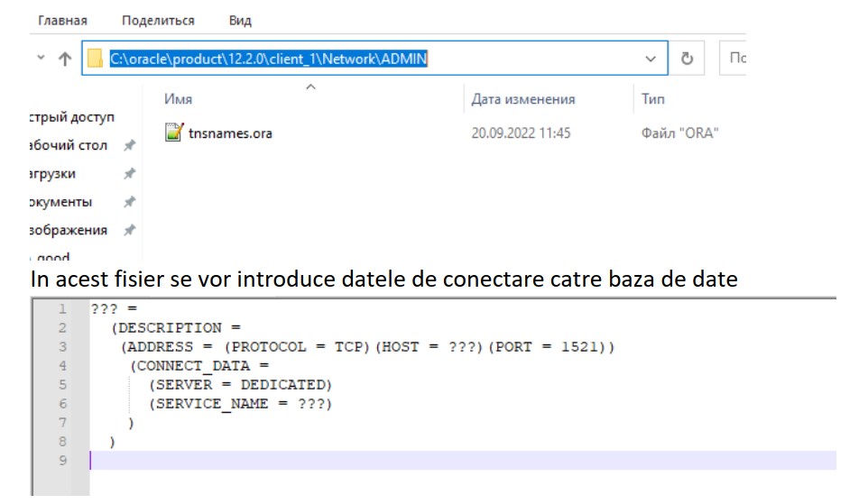
Task: Sort files by Тип column
Action: tap(653, 99)
